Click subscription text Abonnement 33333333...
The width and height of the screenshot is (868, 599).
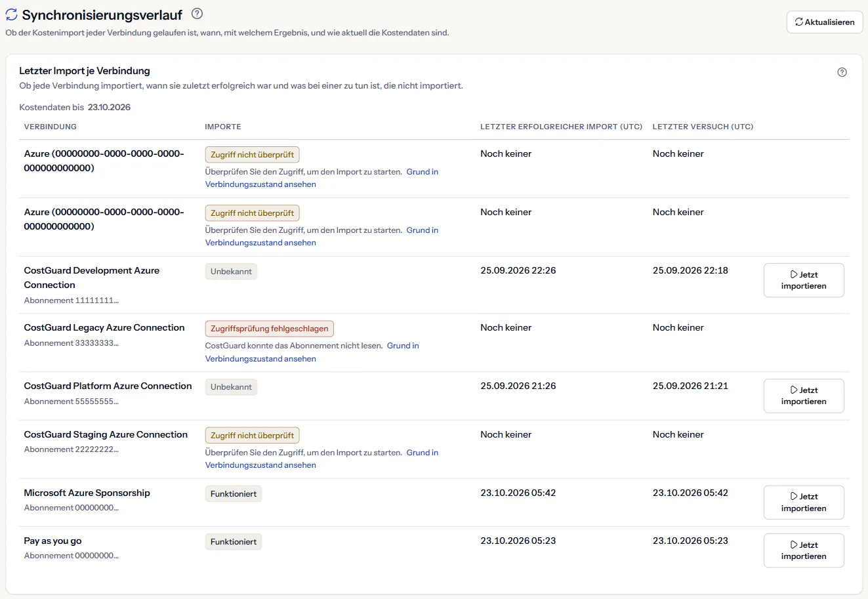[x=72, y=343]
